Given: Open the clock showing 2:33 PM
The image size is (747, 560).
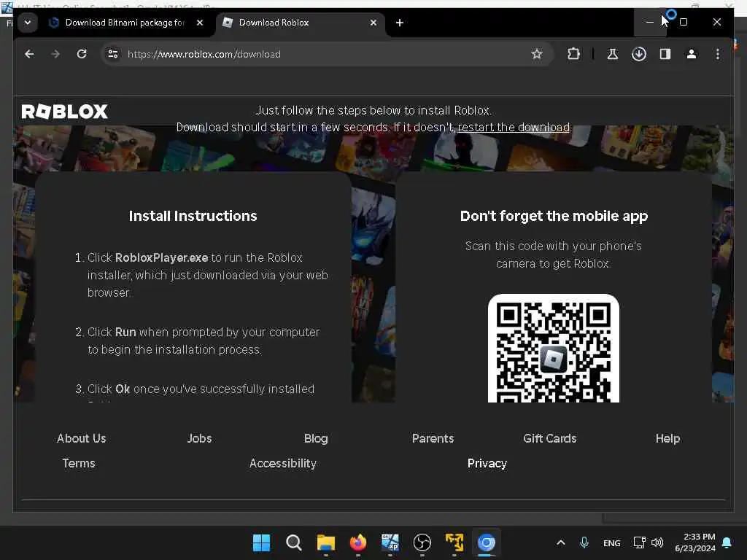Looking at the screenshot, I should pos(695,542).
